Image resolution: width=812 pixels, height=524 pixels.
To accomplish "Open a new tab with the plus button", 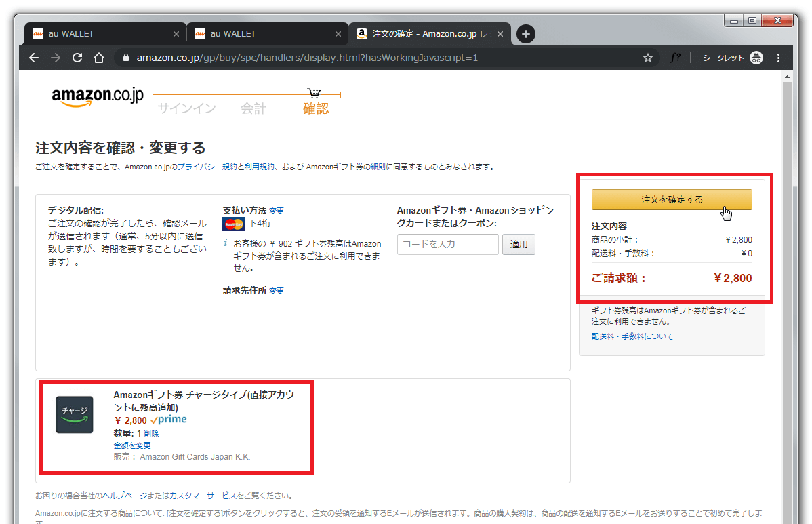I will [x=526, y=34].
